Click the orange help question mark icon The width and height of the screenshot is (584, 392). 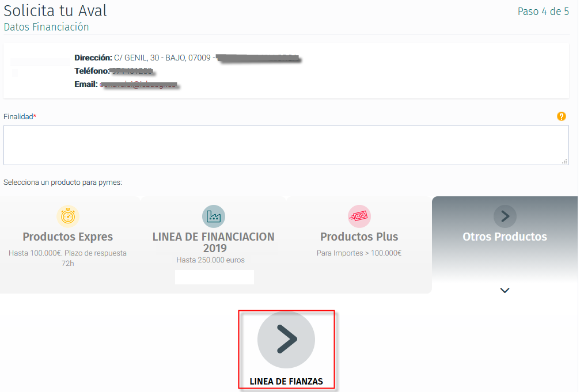pyautogui.click(x=561, y=116)
